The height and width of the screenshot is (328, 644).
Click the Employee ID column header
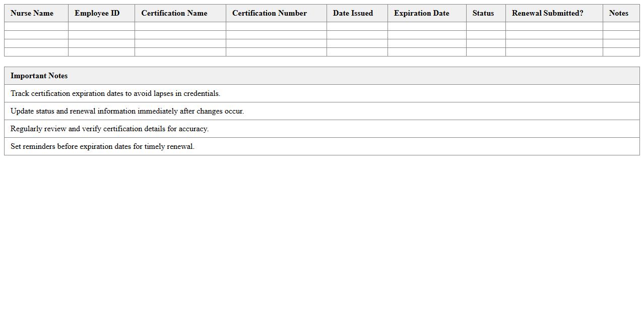click(x=97, y=13)
